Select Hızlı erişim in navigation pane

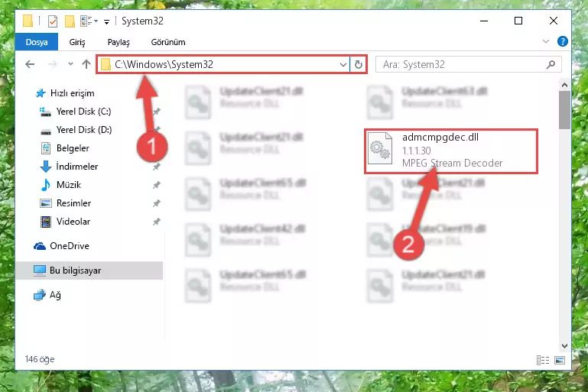73,93
